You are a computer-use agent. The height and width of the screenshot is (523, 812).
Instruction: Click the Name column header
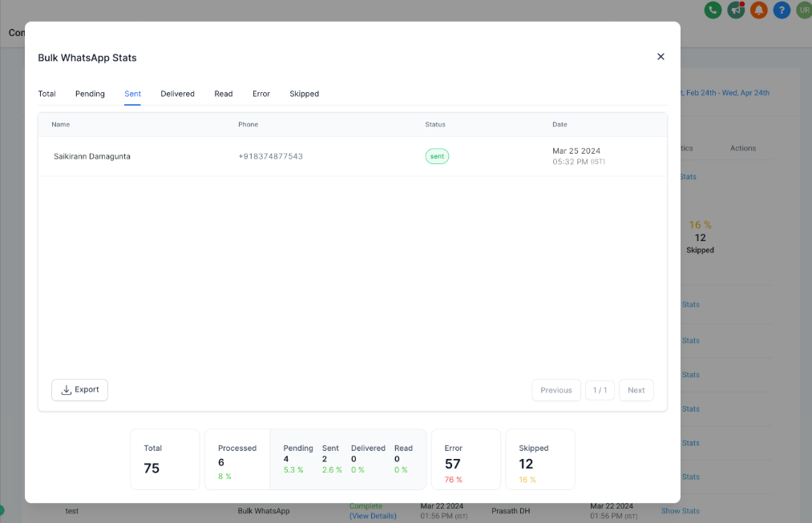pos(61,124)
